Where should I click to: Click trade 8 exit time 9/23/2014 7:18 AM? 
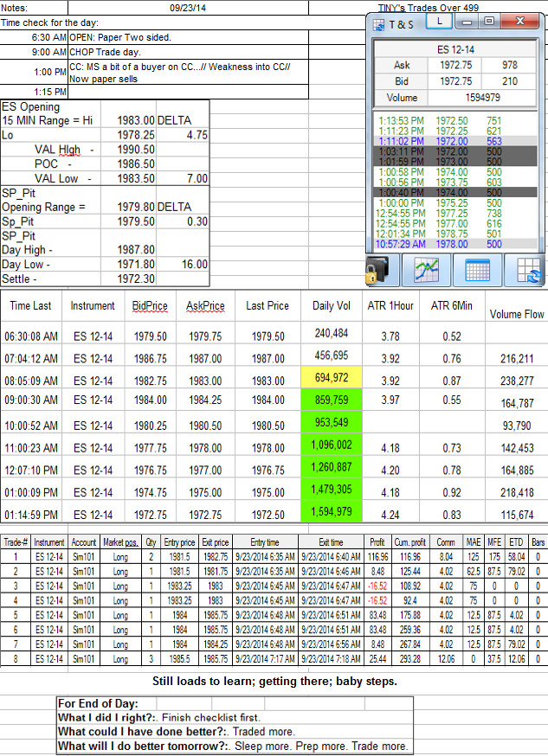click(331, 658)
